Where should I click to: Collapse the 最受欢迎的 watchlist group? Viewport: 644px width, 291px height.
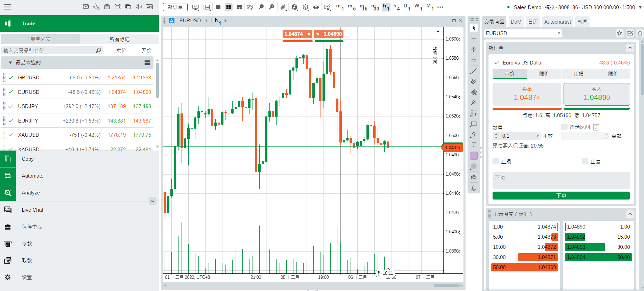pos(10,63)
